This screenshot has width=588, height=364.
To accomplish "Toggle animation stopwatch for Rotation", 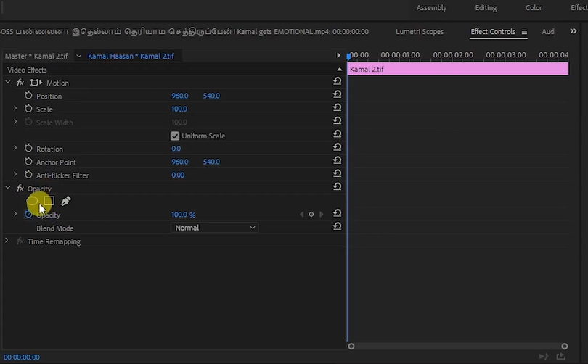I will coord(28,148).
